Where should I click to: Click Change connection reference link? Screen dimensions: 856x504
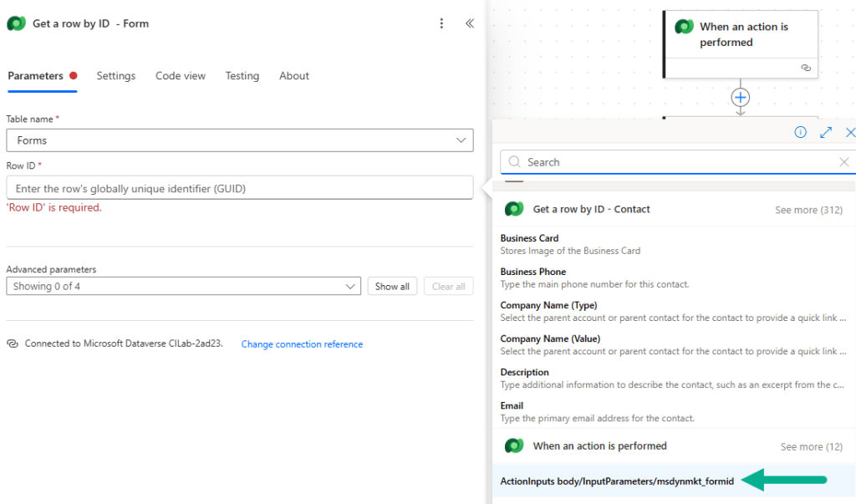pos(302,344)
